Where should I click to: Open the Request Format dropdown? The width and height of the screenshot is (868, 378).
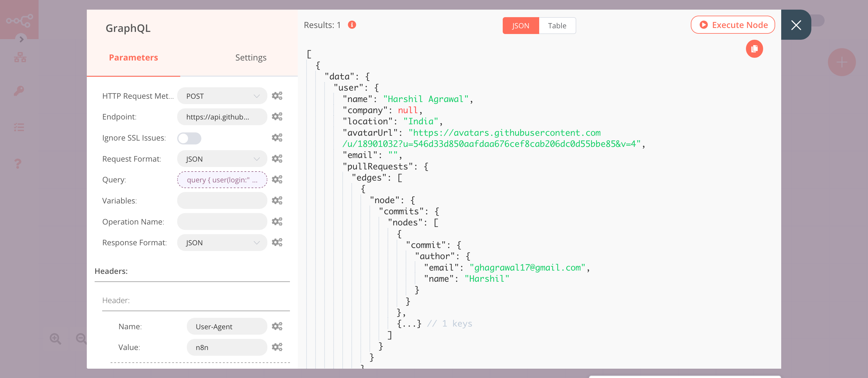[x=222, y=159]
